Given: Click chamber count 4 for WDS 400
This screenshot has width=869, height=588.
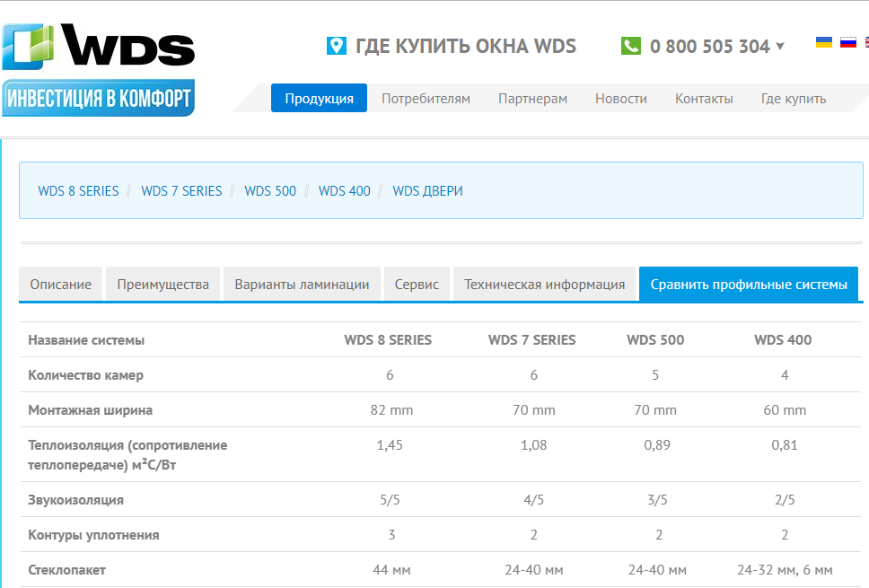Looking at the screenshot, I should (785, 375).
